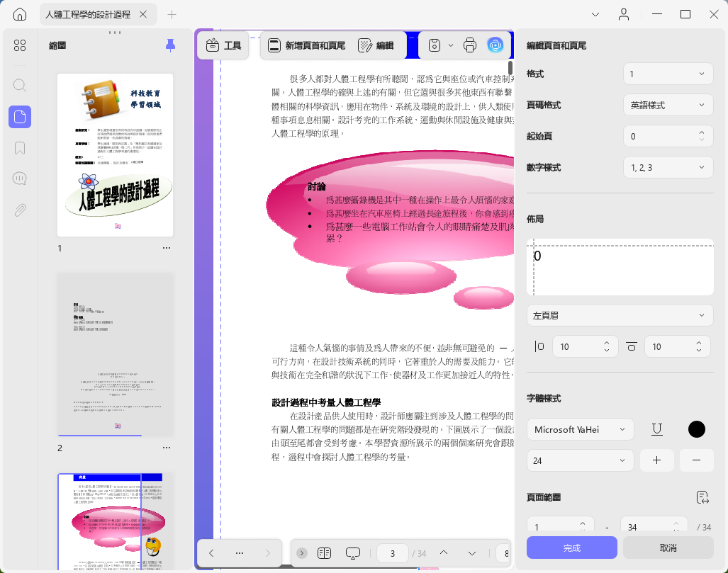Open the 左頁眉 position dropdown
Screen dimensions: 728x573
pyautogui.click(x=620, y=315)
